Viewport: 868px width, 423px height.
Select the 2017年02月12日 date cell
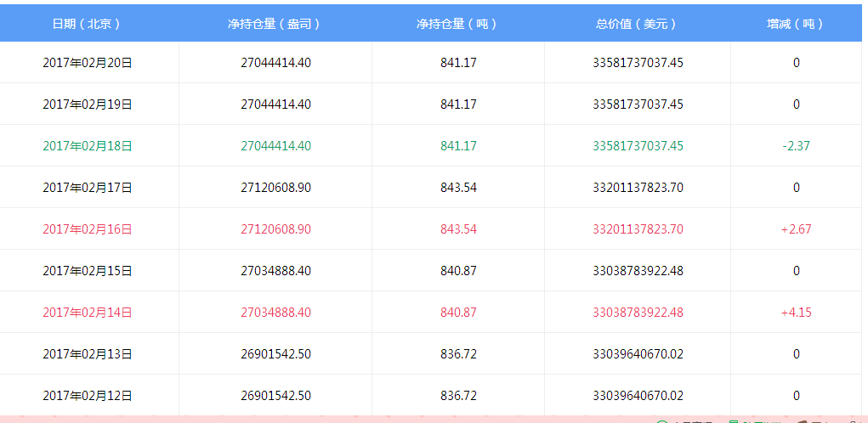tap(88, 395)
